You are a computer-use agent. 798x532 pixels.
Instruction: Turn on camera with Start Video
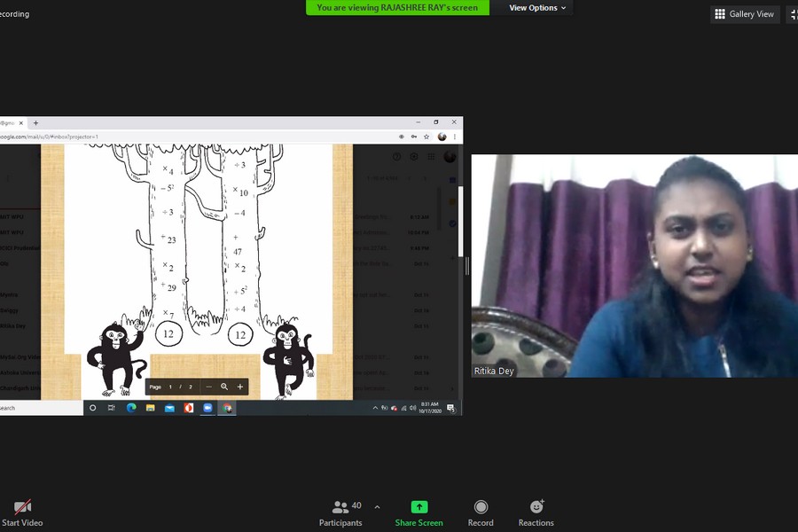pos(23,512)
